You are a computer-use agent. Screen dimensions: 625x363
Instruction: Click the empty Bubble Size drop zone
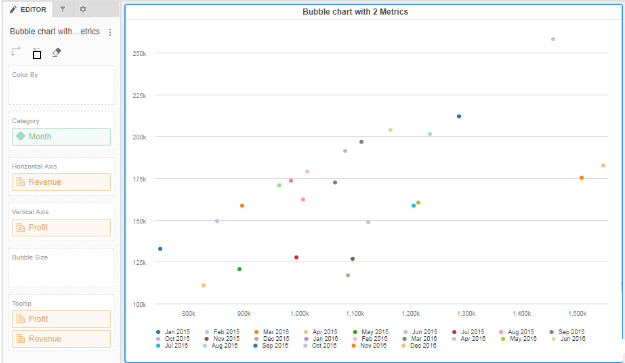61,268
